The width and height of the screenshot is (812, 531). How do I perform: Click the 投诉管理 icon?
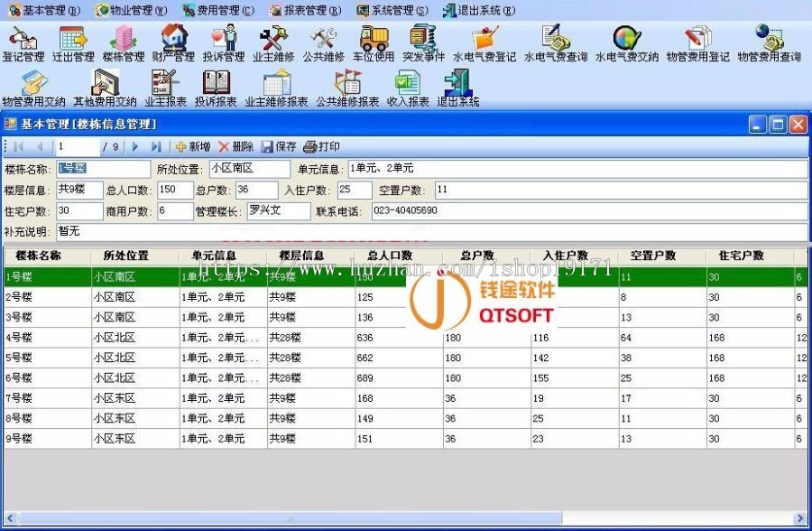(224, 43)
